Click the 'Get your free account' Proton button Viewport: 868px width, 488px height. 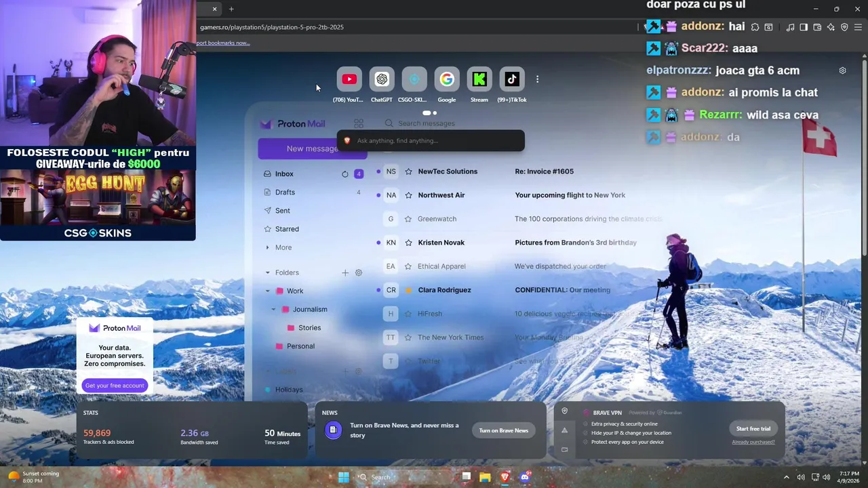[115, 385]
